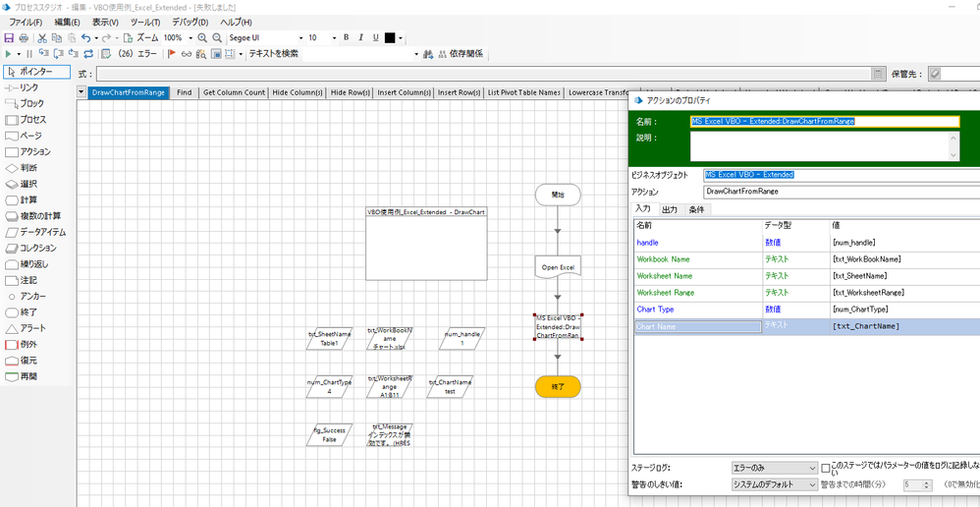Switch to the Find page tab
980x507 pixels.
(185, 92)
